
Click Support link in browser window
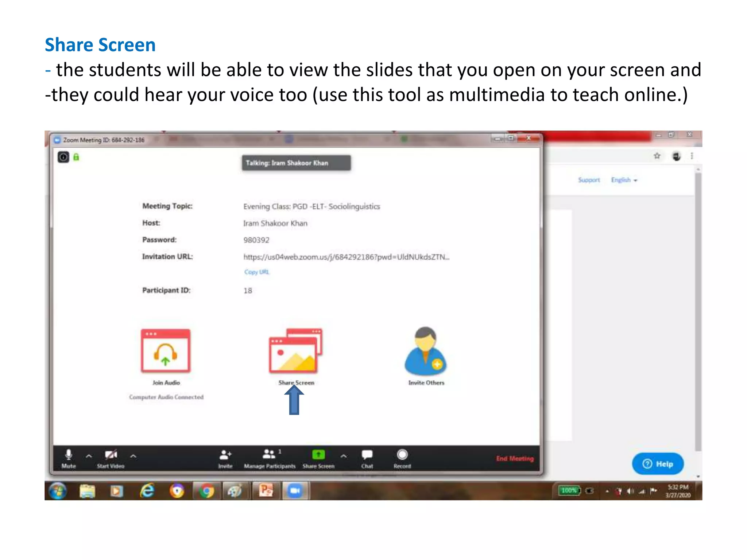tap(589, 180)
